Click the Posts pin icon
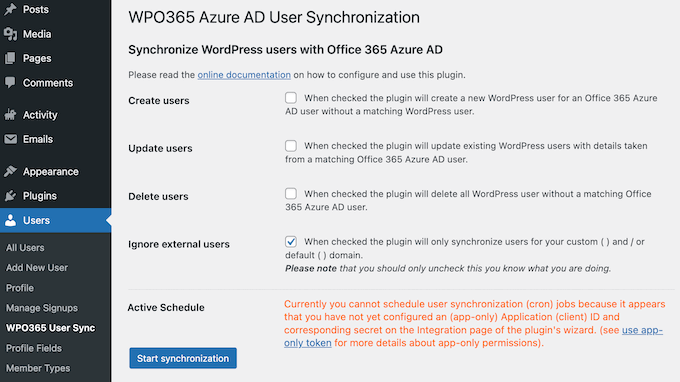The width and height of the screenshot is (680, 382). click(x=10, y=9)
